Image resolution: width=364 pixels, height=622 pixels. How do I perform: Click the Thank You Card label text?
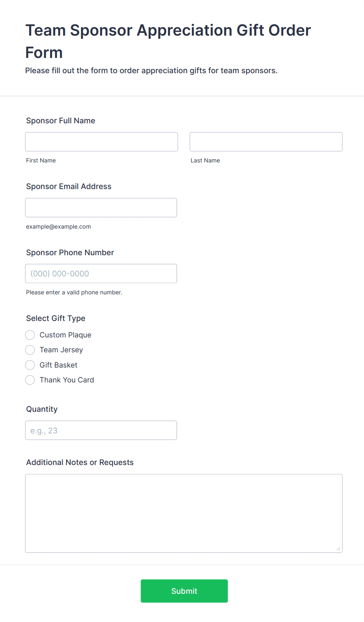click(x=67, y=380)
